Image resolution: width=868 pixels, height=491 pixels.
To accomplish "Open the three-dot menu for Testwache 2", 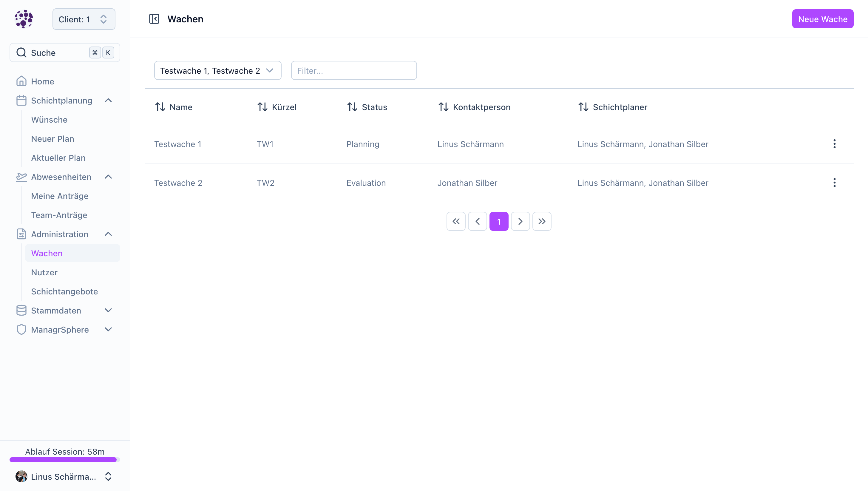I will [x=834, y=183].
